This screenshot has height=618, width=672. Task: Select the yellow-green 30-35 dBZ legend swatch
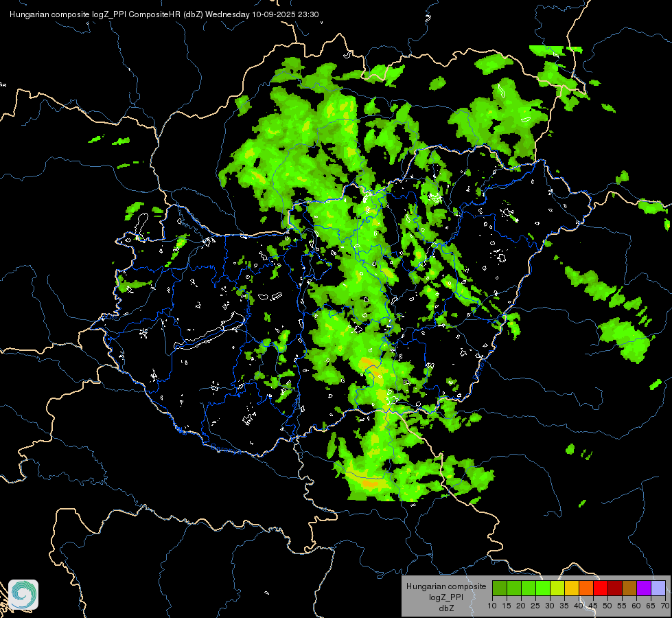click(x=557, y=588)
